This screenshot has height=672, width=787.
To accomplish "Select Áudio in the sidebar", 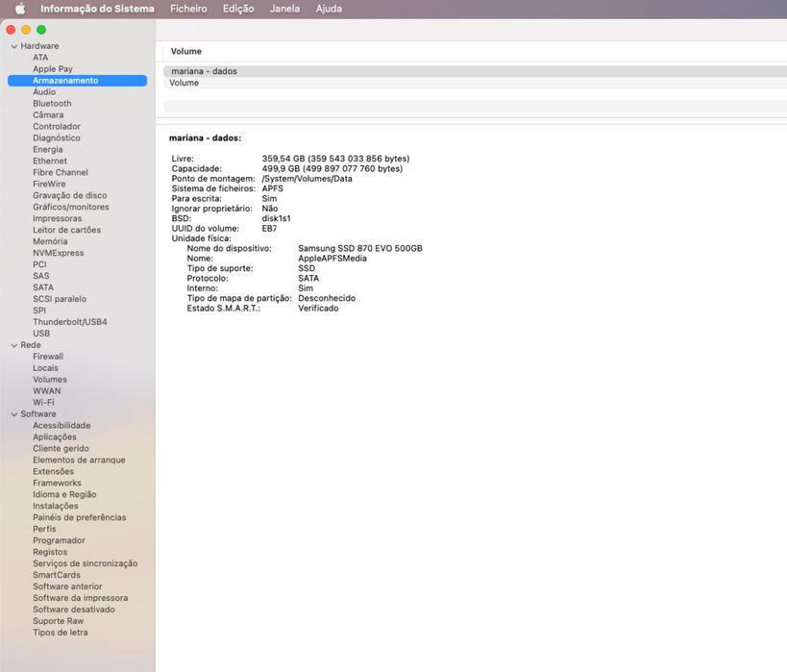I will (x=44, y=92).
